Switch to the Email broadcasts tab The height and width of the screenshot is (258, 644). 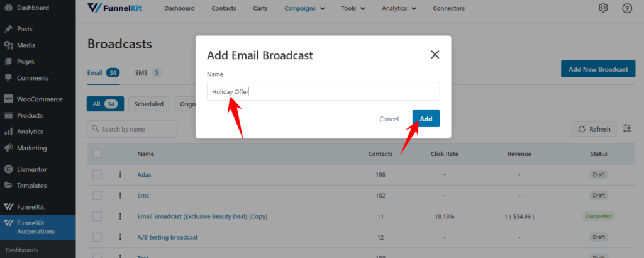(103, 73)
